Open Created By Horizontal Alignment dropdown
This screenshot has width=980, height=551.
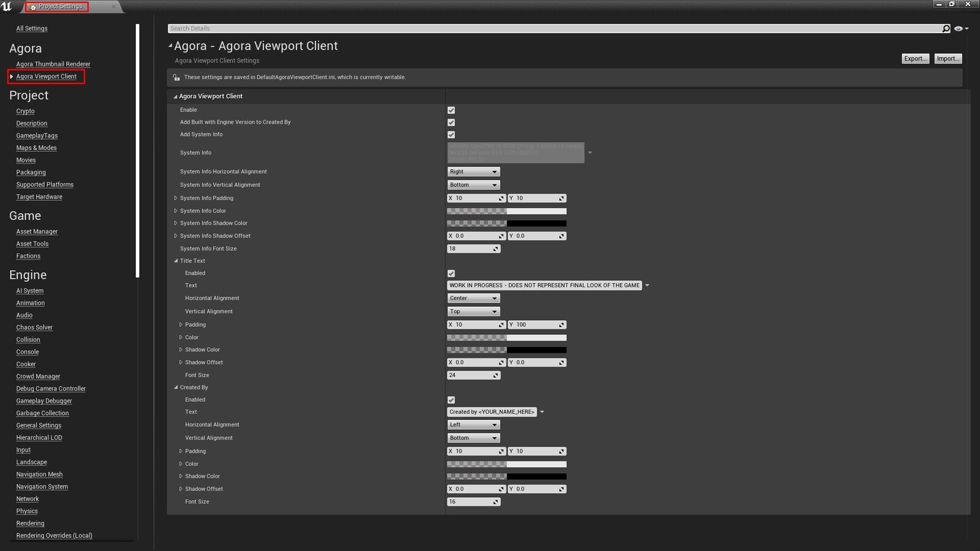[x=473, y=425]
